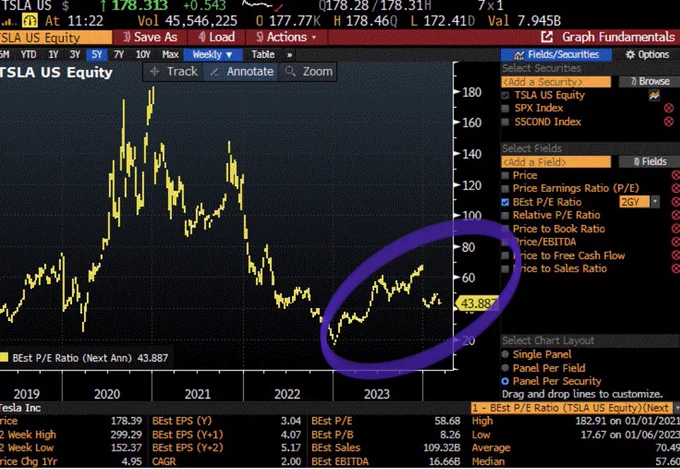The width and height of the screenshot is (680, 469).
Task: Click the 2GY period value box
Action: (635, 202)
